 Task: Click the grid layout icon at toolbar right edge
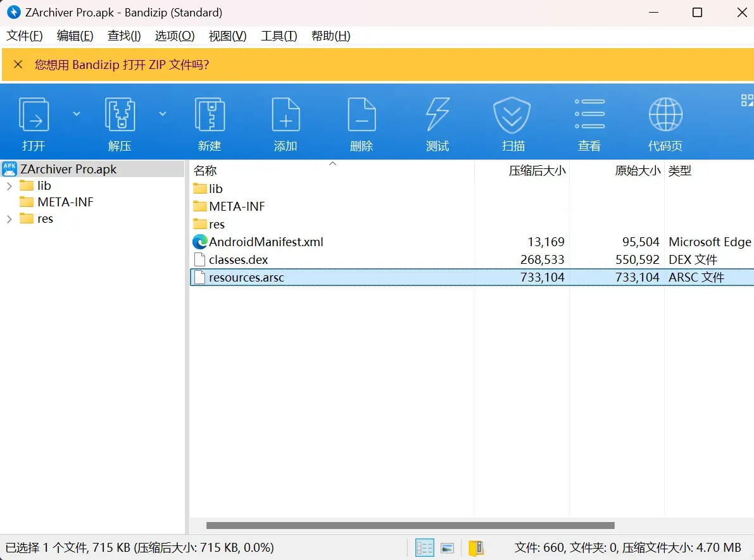tap(747, 100)
